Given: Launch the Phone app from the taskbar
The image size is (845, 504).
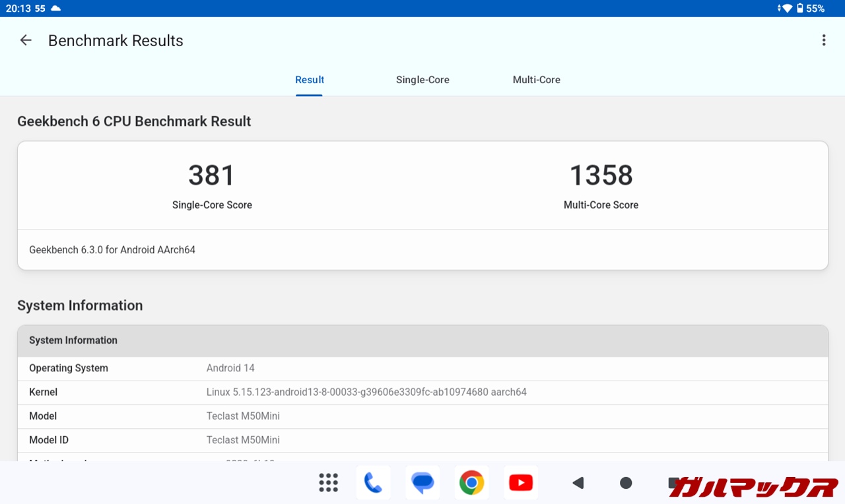Looking at the screenshot, I should tap(373, 483).
